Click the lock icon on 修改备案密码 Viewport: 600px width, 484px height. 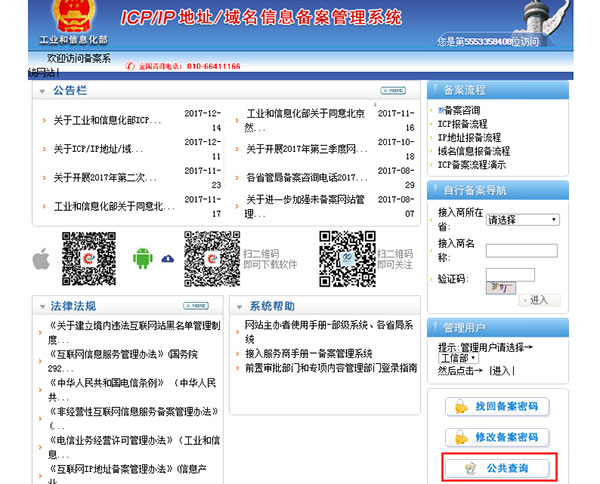point(461,437)
